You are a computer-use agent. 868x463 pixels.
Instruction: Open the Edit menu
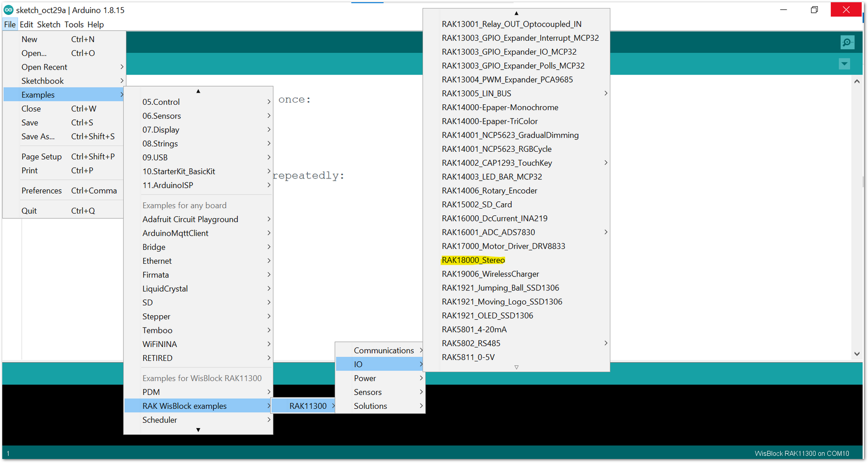click(26, 24)
